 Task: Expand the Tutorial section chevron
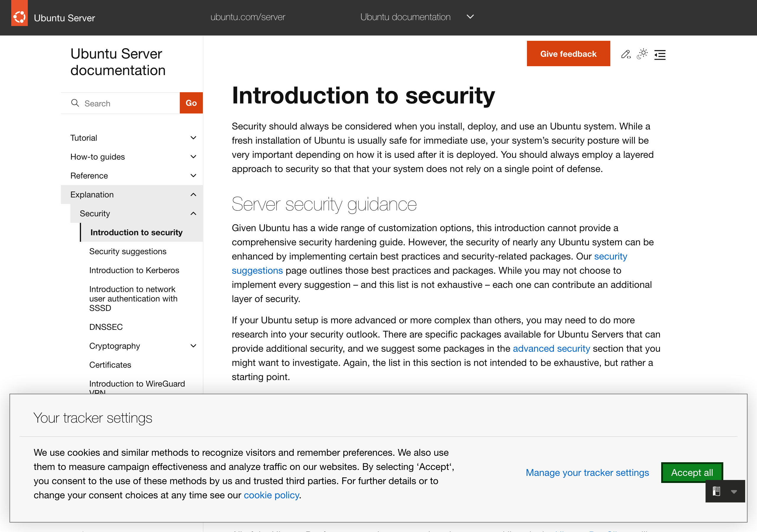[x=193, y=138]
